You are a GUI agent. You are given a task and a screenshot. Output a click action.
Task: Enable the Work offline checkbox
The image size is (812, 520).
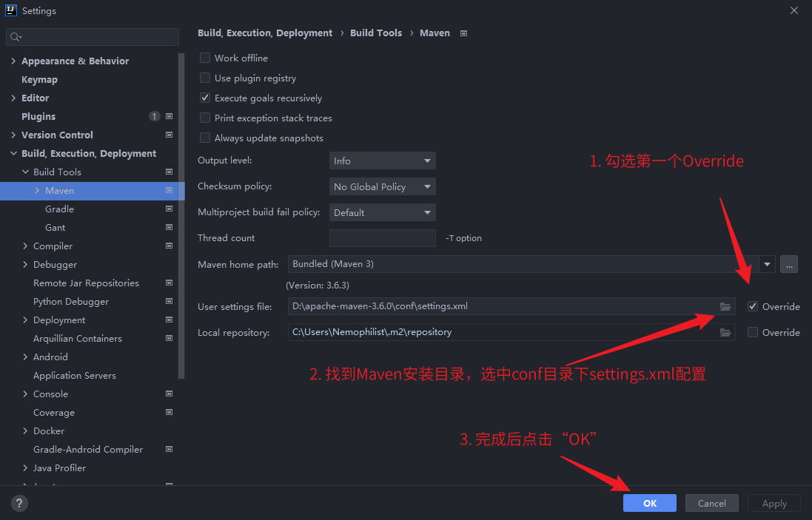(x=205, y=58)
